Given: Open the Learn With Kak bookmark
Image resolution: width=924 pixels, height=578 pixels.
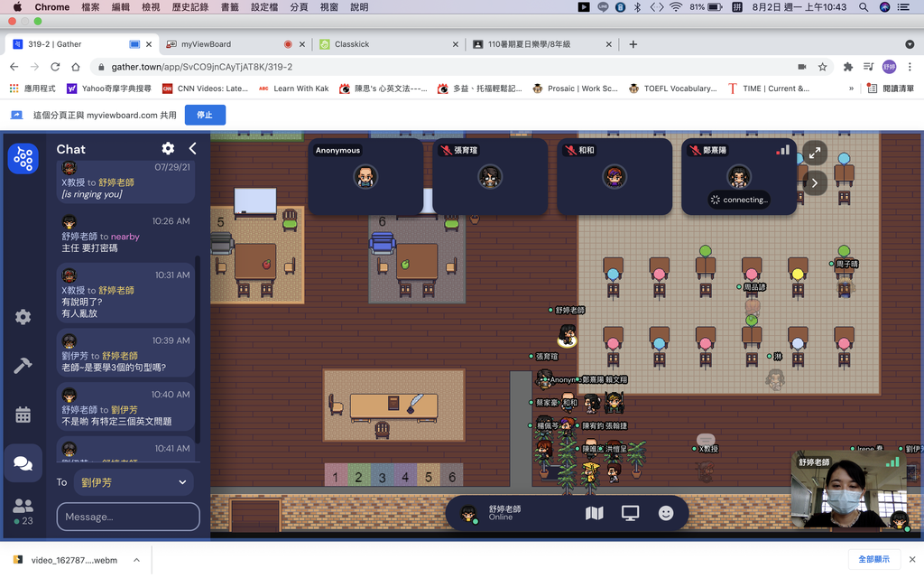Looking at the screenshot, I should point(293,89).
